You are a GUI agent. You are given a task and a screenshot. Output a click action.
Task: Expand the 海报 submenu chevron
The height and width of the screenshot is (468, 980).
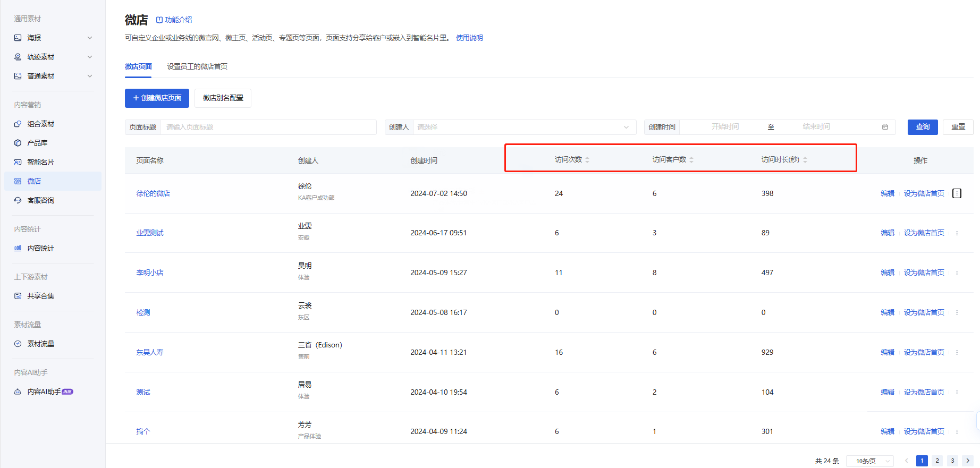point(90,38)
